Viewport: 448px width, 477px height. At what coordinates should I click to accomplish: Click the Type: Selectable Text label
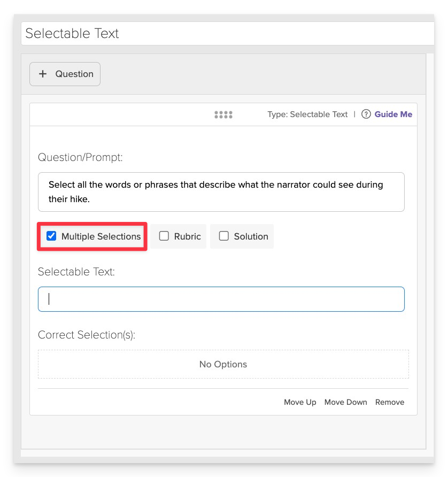point(307,114)
